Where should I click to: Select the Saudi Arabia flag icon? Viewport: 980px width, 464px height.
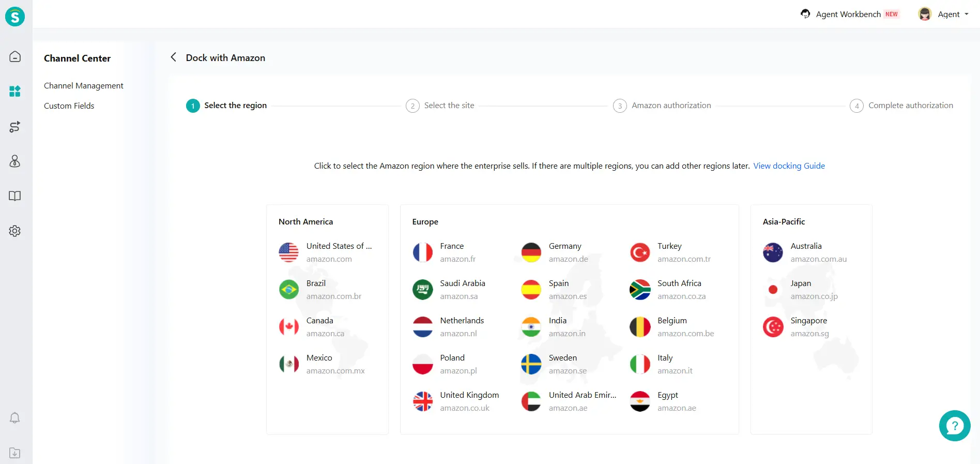click(423, 290)
